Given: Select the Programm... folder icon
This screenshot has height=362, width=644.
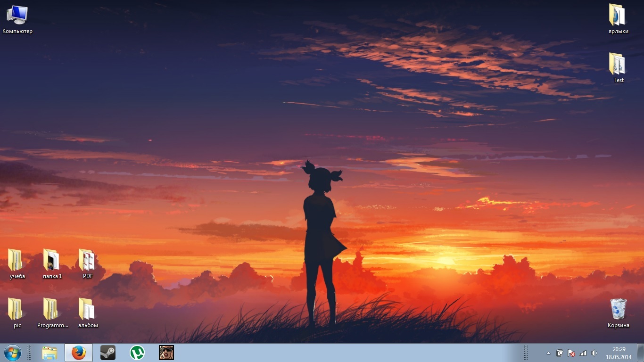Looking at the screenshot, I should point(52,313).
